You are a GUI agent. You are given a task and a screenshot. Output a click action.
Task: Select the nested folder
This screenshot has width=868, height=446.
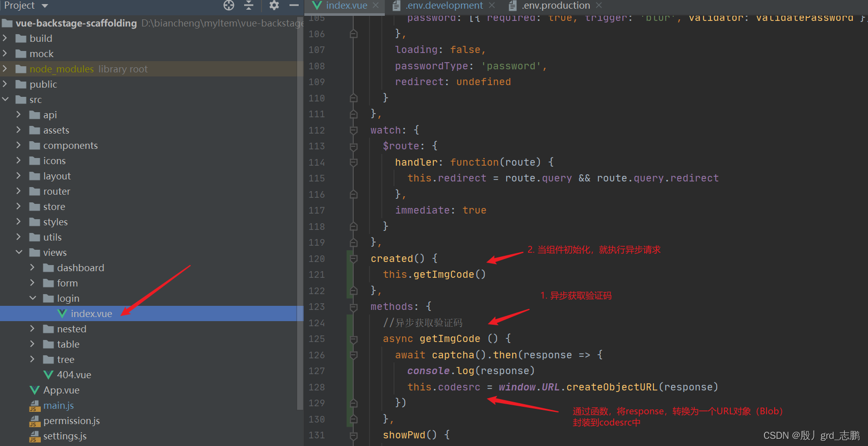click(71, 329)
